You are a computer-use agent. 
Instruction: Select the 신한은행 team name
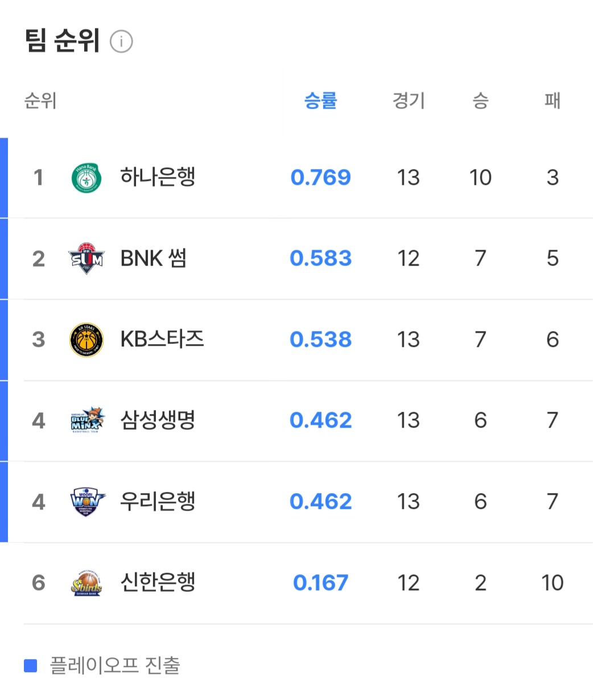[158, 583]
